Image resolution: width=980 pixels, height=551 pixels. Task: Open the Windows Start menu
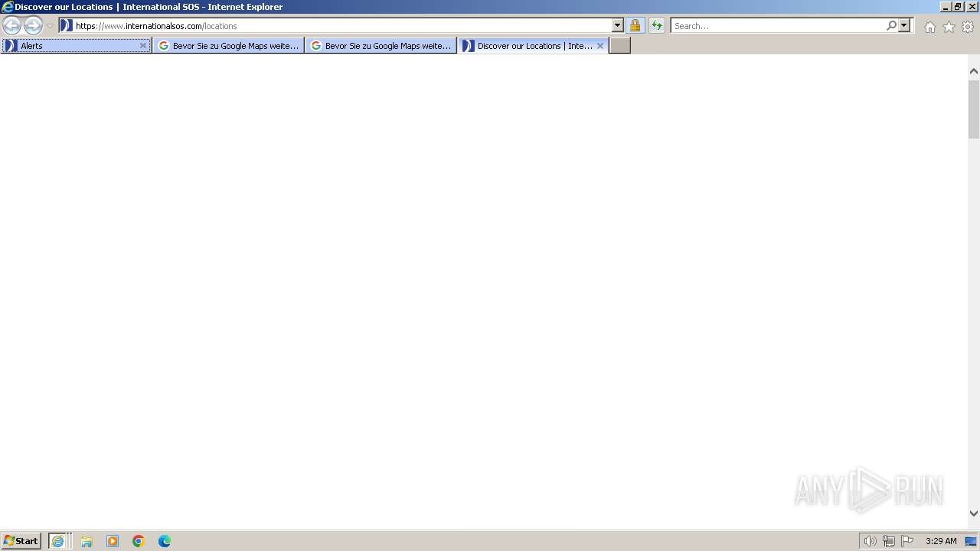21,541
